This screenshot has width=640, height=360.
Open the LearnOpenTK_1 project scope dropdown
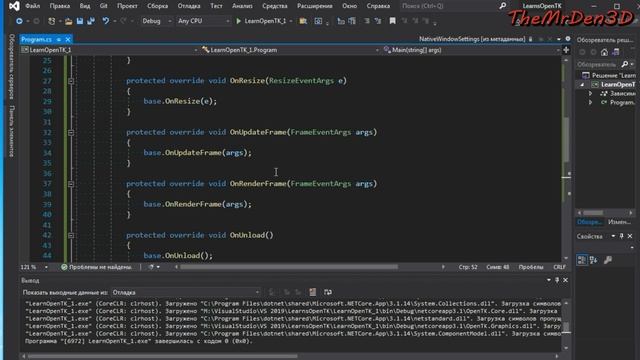point(109,50)
